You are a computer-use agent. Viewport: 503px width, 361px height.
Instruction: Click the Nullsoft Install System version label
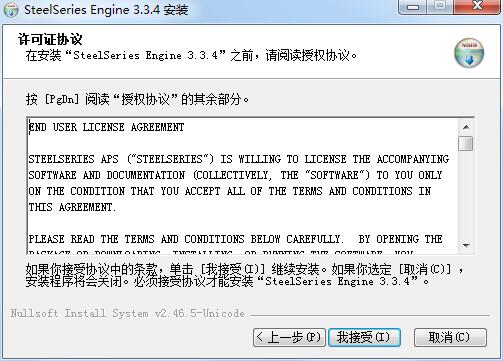click(x=128, y=313)
